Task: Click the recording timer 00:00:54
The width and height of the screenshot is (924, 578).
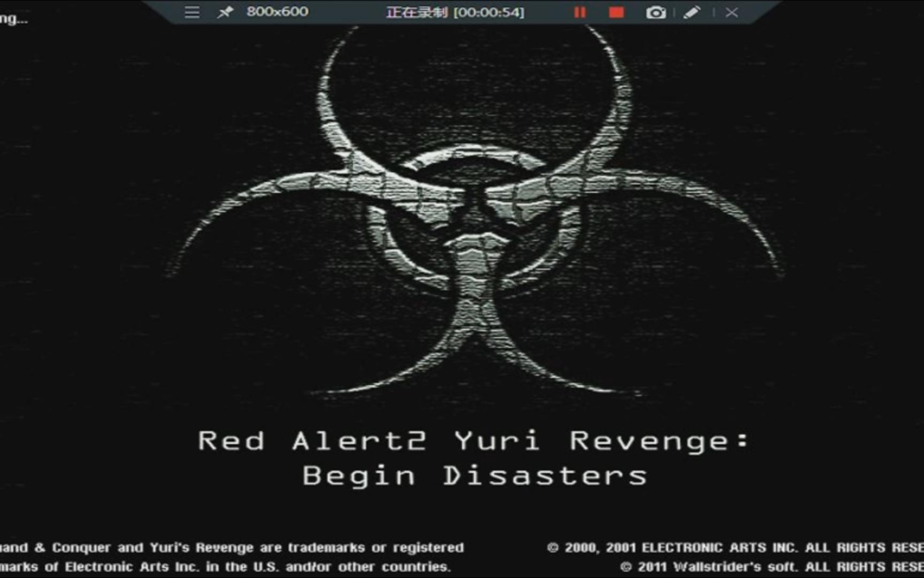Action: (489, 12)
